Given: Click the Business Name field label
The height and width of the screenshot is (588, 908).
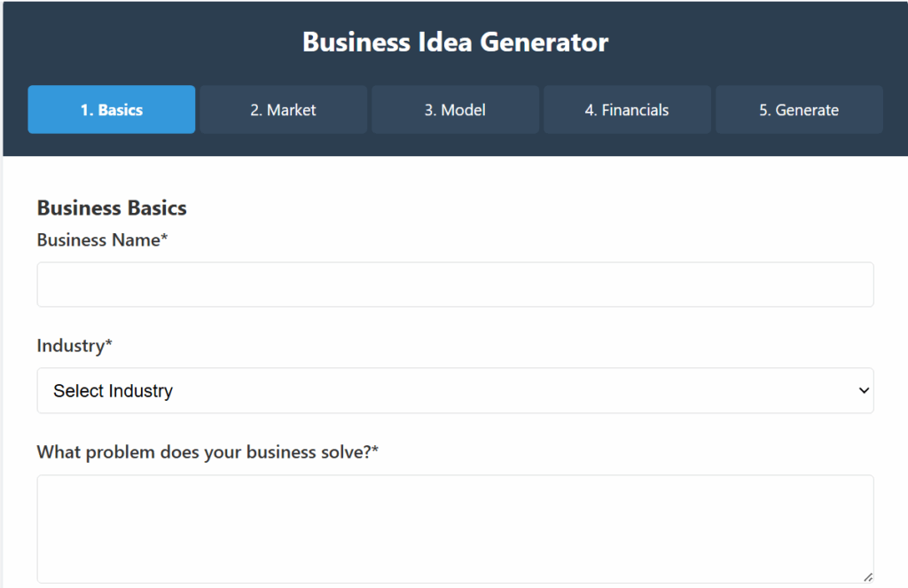Looking at the screenshot, I should tap(98, 240).
